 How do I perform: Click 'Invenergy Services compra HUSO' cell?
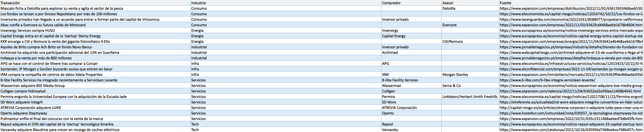point(95,30)
